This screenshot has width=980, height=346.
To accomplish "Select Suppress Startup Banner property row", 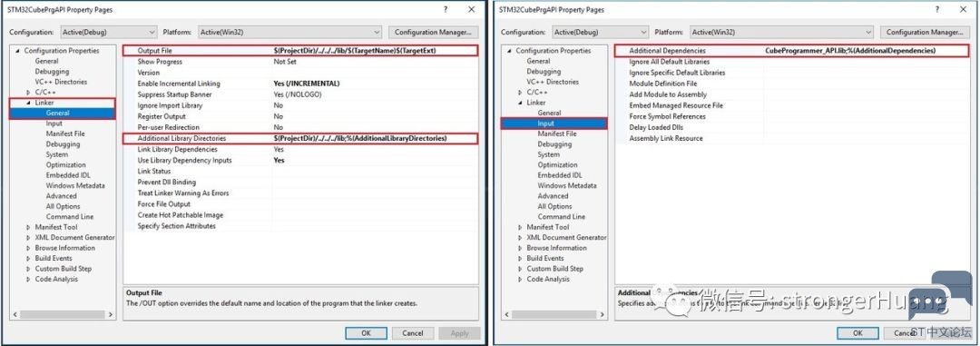I will [301, 94].
